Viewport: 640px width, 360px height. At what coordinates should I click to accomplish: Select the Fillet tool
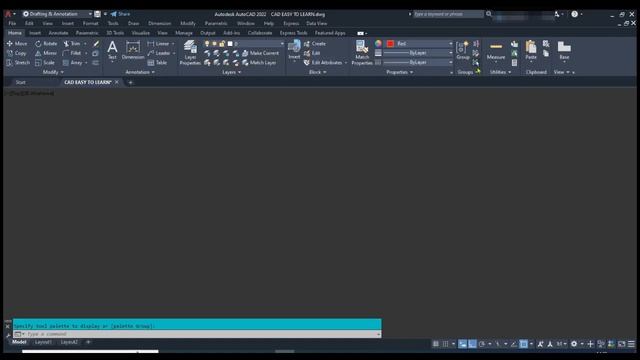tap(72, 53)
